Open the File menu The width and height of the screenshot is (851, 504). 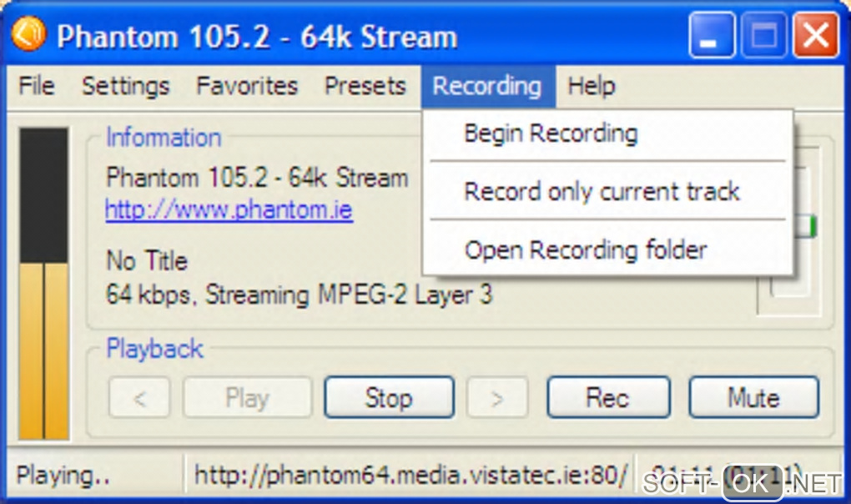click(37, 86)
